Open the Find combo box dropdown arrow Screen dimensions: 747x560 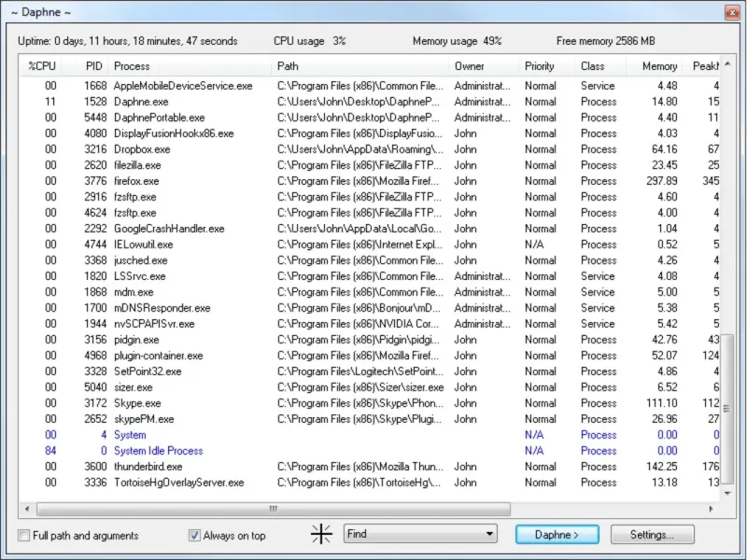pos(489,534)
